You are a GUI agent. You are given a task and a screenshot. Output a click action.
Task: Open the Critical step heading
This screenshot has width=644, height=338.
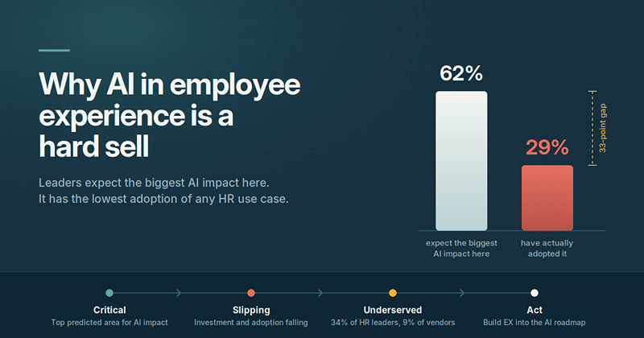109,310
